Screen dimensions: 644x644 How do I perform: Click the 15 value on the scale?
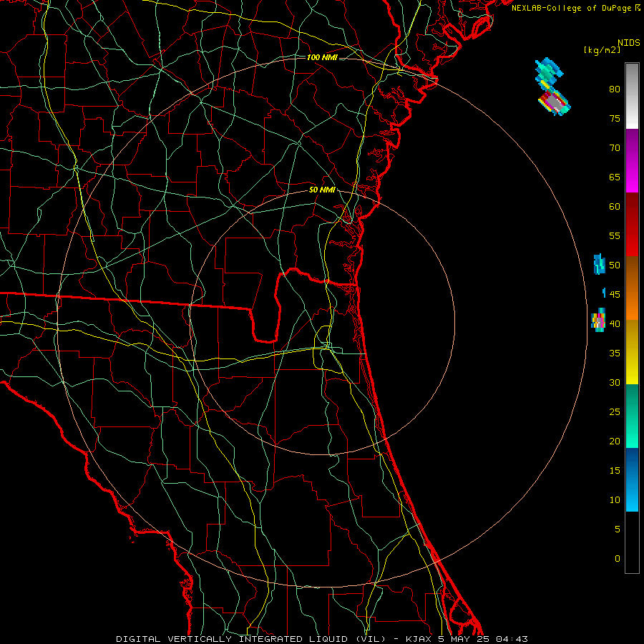(x=615, y=471)
